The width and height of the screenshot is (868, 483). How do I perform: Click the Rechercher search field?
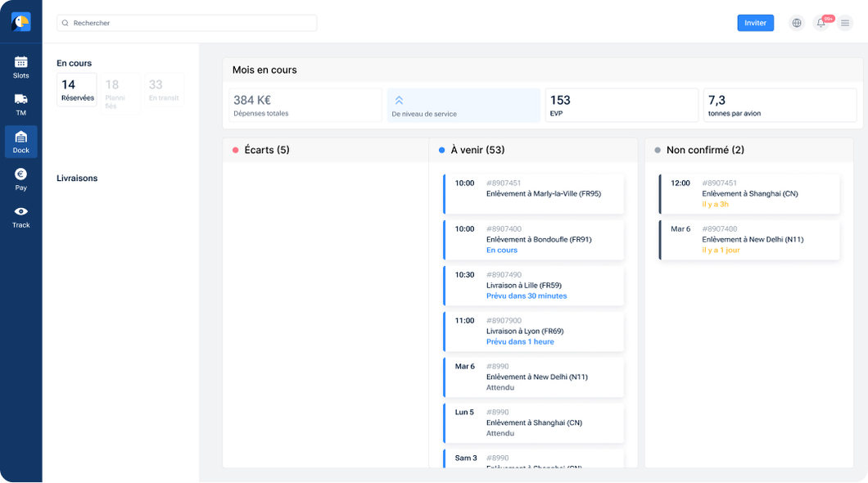pos(187,23)
